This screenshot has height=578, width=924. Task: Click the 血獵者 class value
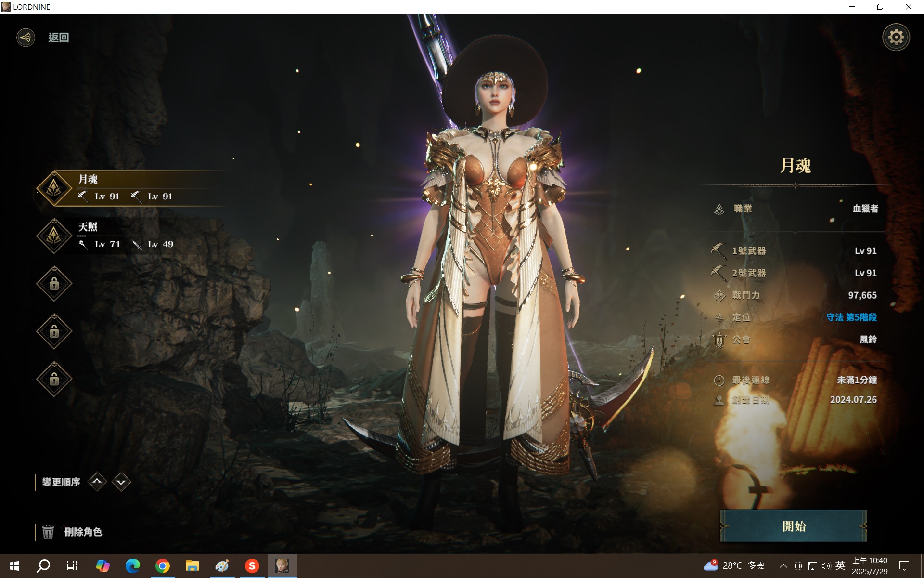coord(865,209)
